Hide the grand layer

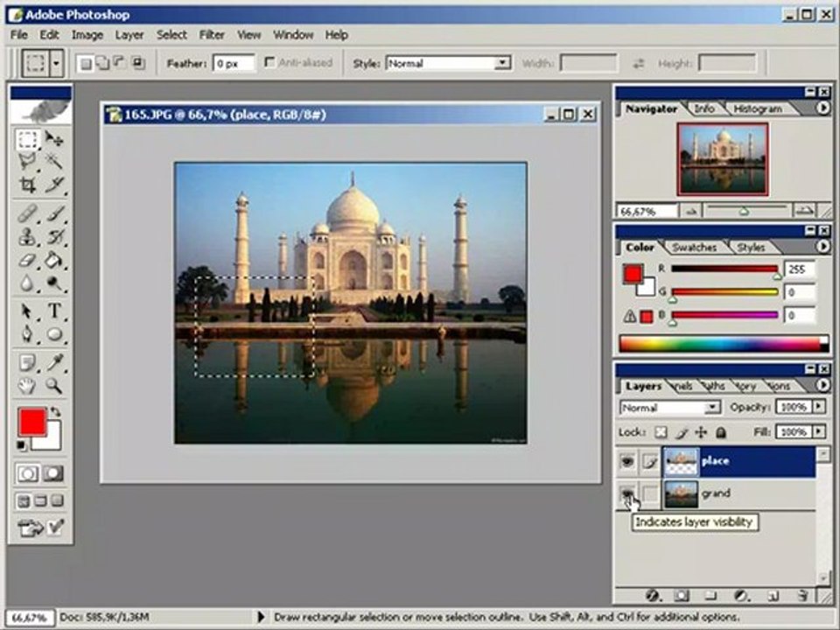(627, 493)
